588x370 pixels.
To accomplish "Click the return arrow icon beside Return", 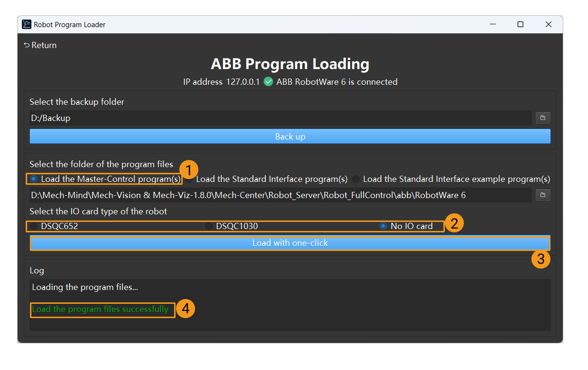I will (26, 45).
